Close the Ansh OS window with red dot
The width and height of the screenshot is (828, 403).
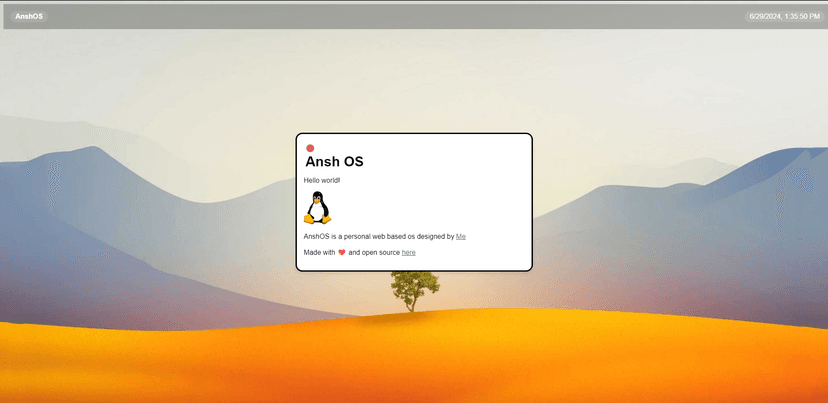[x=310, y=148]
